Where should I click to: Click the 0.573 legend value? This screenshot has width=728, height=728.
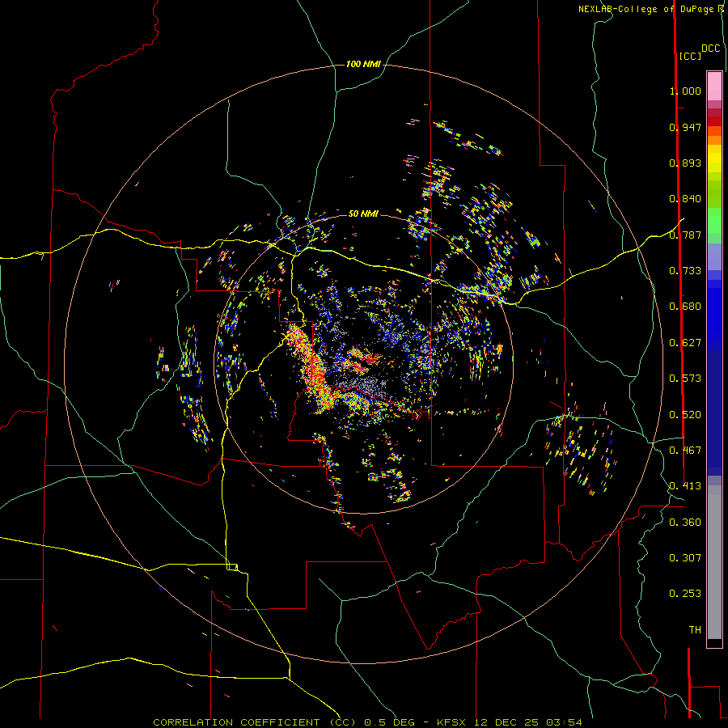pyautogui.click(x=685, y=379)
